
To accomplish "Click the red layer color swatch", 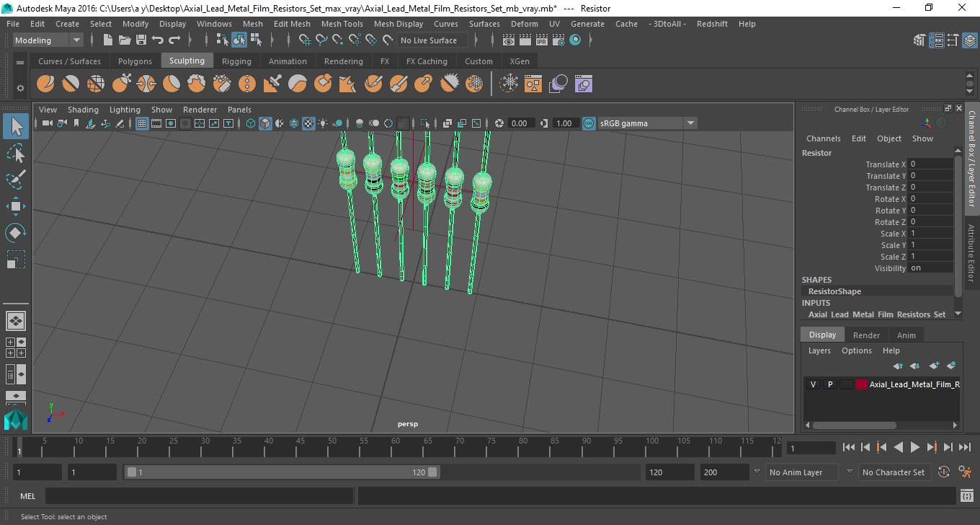I will tap(862, 384).
